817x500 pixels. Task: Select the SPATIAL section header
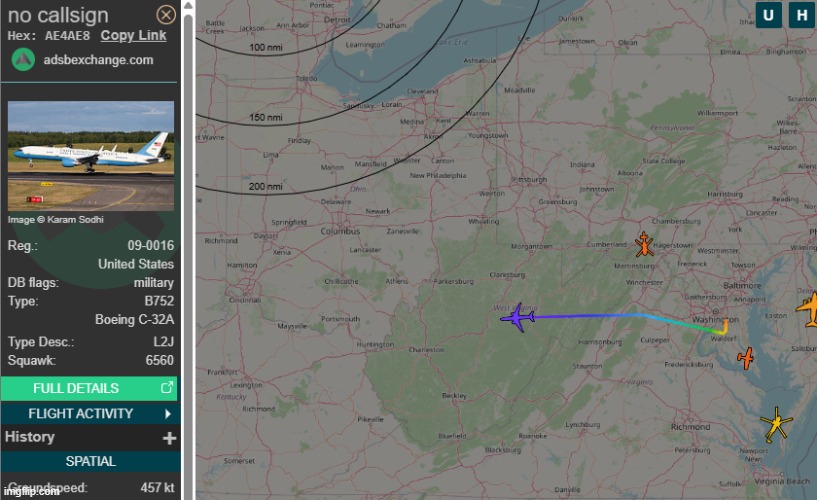(91, 461)
